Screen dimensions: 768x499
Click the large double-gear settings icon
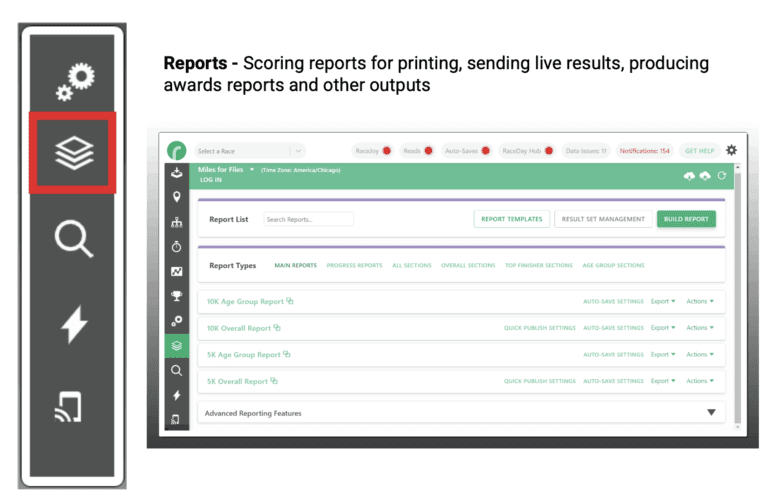click(73, 81)
